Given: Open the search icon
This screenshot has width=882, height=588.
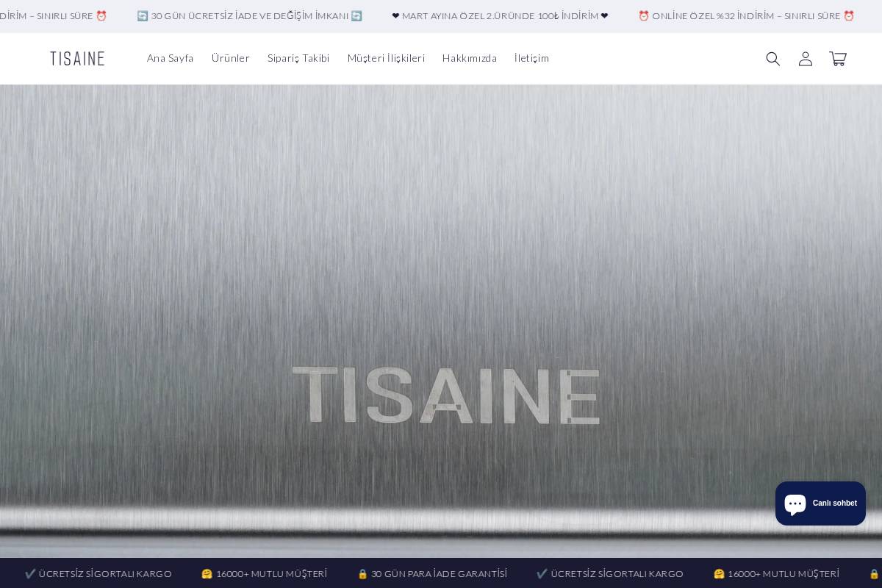Looking at the screenshot, I should pyautogui.click(x=772, y=59).
